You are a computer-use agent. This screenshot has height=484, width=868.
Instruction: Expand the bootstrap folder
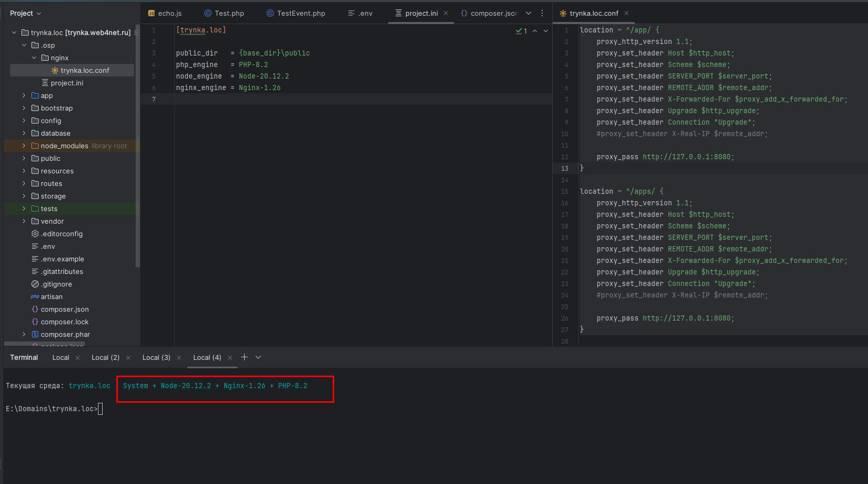pos(24,108)
